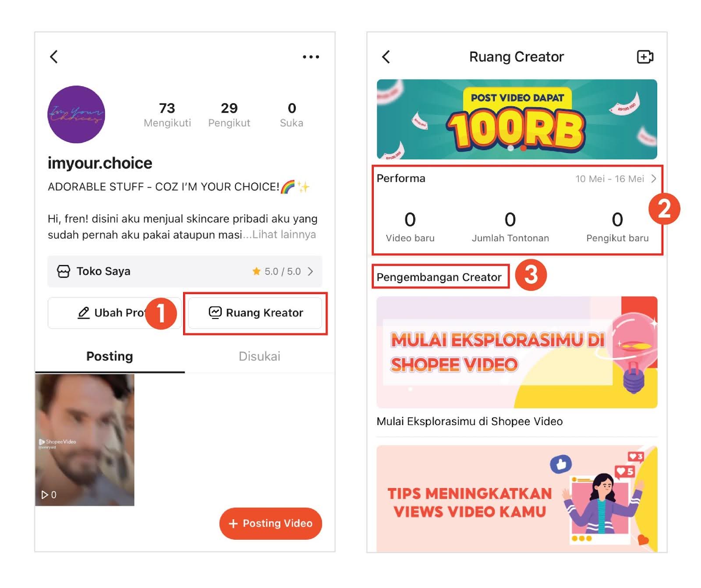
Task: Select the Posting tab
Action: pyautogui.click(x=109, y=356)
